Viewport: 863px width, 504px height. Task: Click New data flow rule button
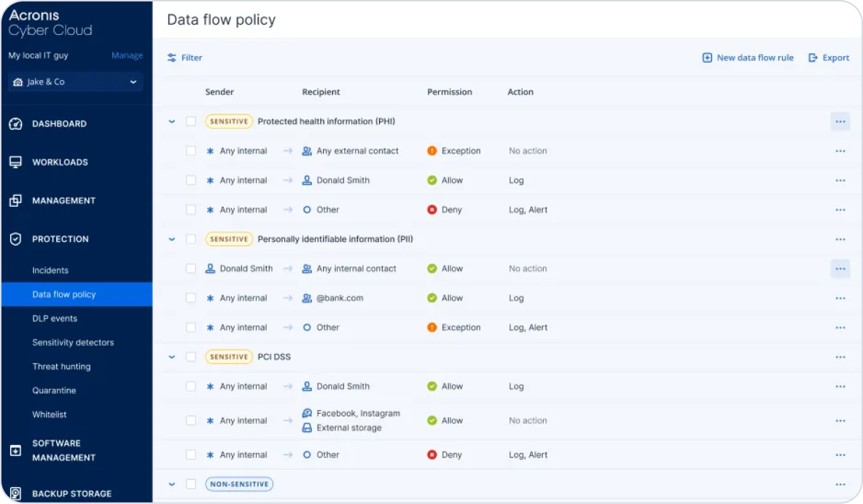748,58
